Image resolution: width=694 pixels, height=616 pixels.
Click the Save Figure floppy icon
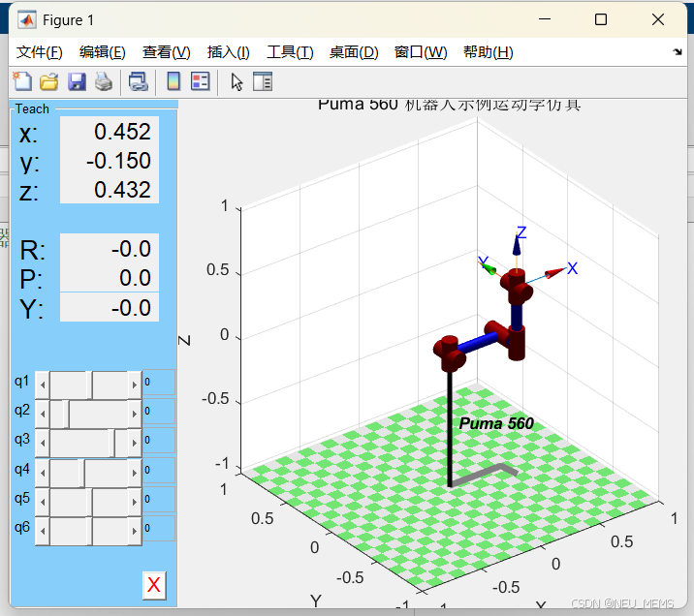tap(77, 81)
